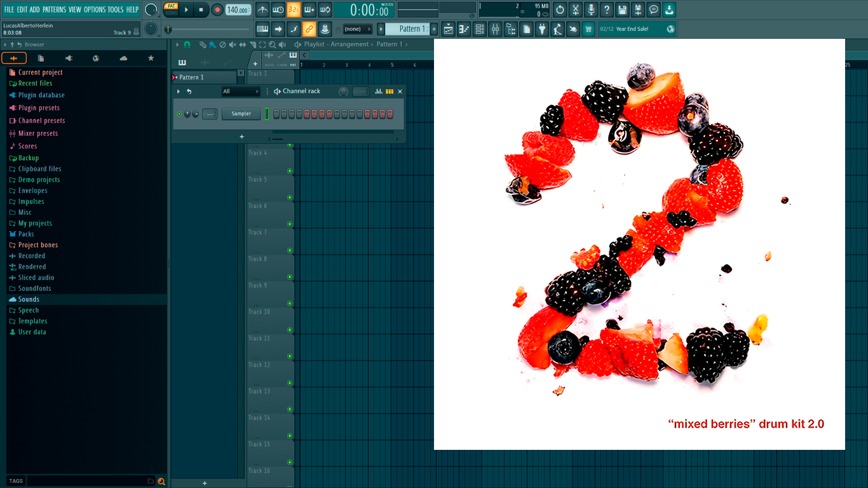Open the Playlist options menu arrow
Screen dimensions: 868x488
(x=177, y=44)
